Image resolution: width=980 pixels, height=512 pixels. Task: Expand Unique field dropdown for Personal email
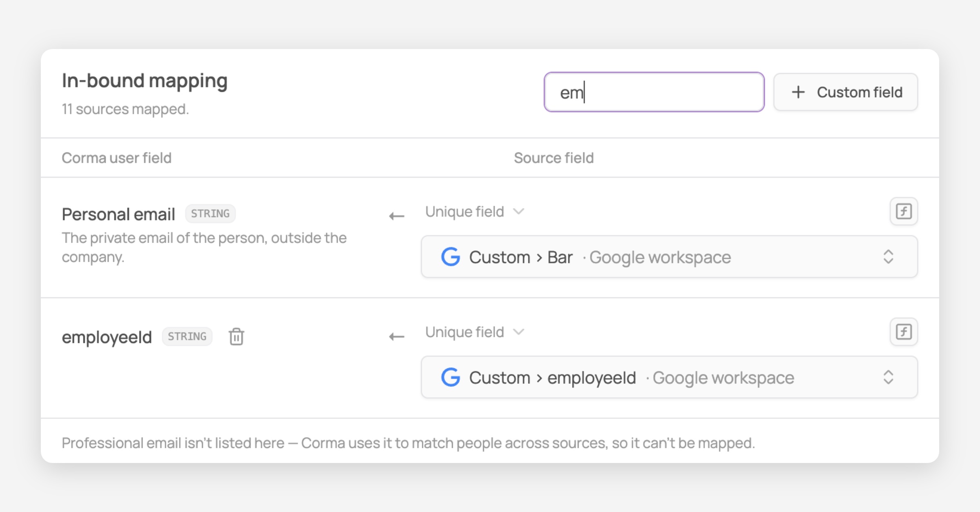pyautogui.click(x=474, y=211)
